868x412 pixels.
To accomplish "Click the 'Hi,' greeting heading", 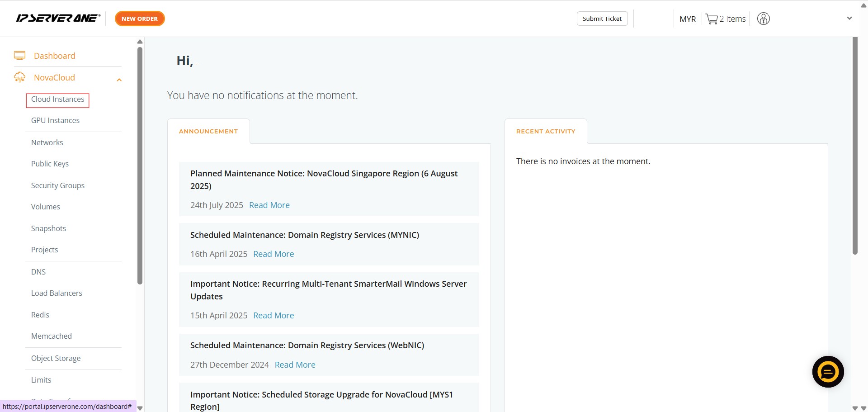I will (185, 61).
